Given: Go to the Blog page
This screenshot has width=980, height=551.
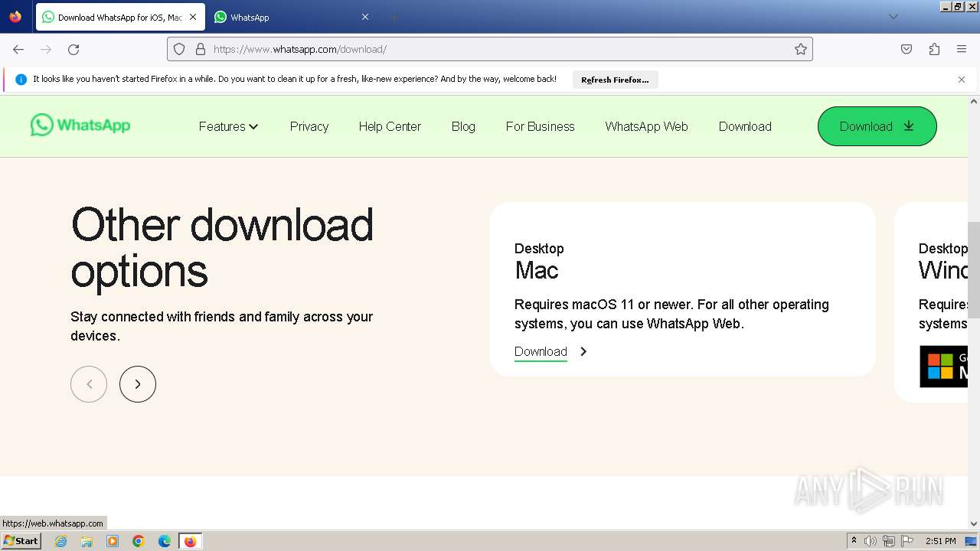Looking at the screenshot, I should tap(463, 126).
